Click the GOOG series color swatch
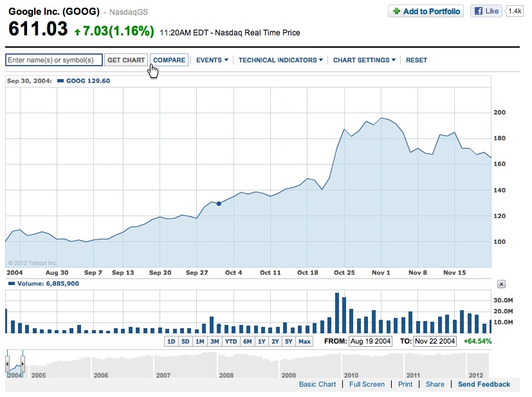 pyautogui.click(x=60, y=81)
